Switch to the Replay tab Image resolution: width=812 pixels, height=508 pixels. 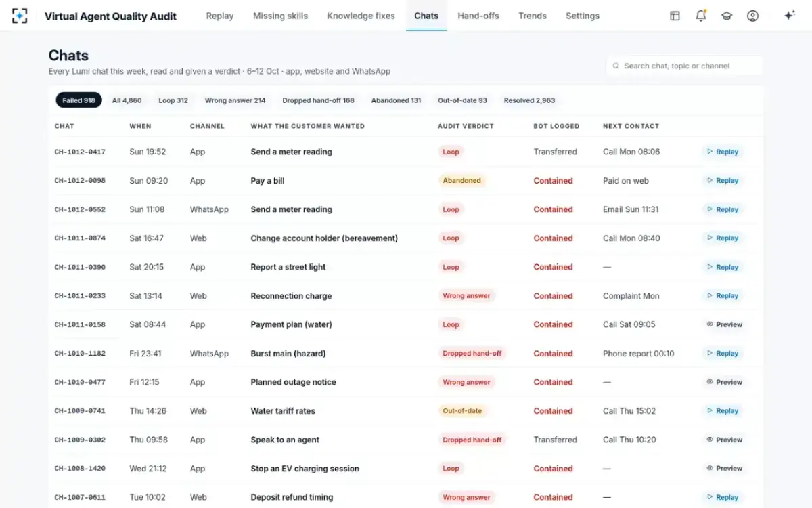pyautogui.click(x=220, y=16)
